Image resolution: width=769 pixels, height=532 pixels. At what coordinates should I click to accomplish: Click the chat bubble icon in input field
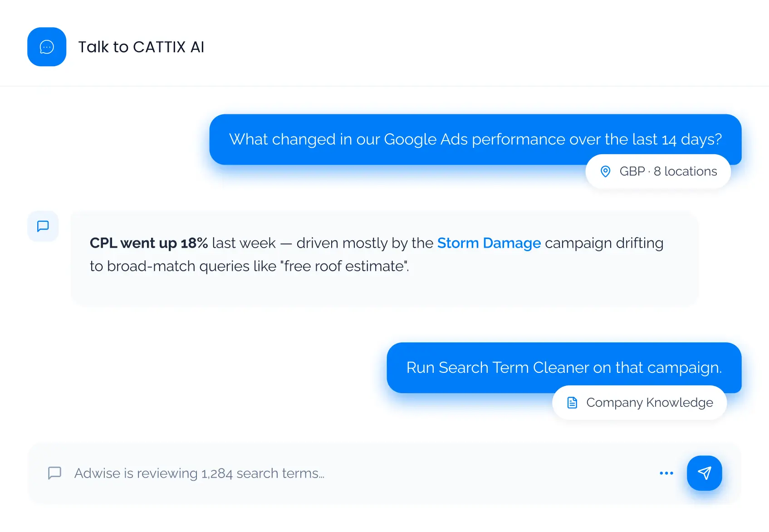point(54,473)
